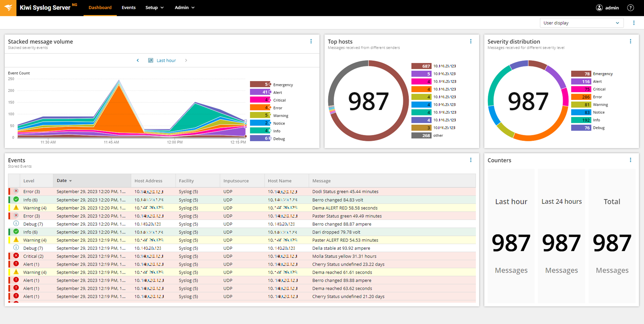Click the Critical (2) severity icon in Events

(16, 256)
